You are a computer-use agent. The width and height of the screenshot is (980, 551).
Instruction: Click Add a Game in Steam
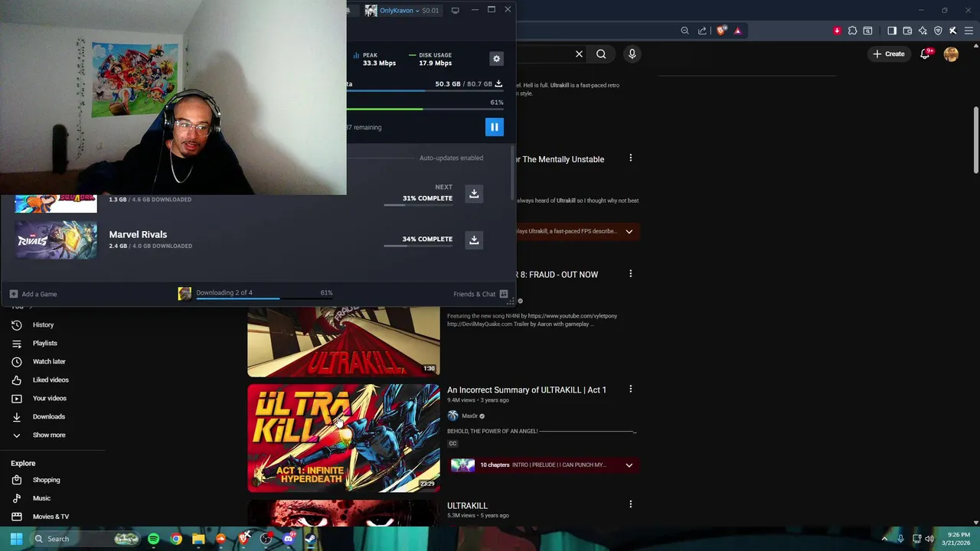(33, 294)
